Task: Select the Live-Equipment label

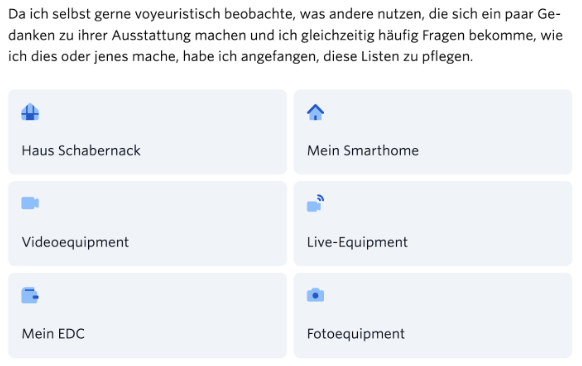Action: [357, 242]
